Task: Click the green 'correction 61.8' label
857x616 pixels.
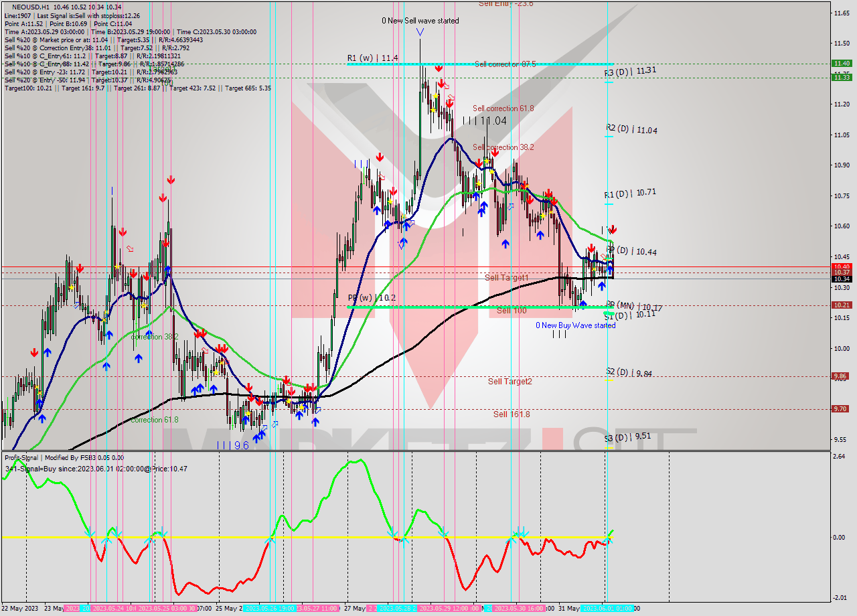Action: point(155,420)
